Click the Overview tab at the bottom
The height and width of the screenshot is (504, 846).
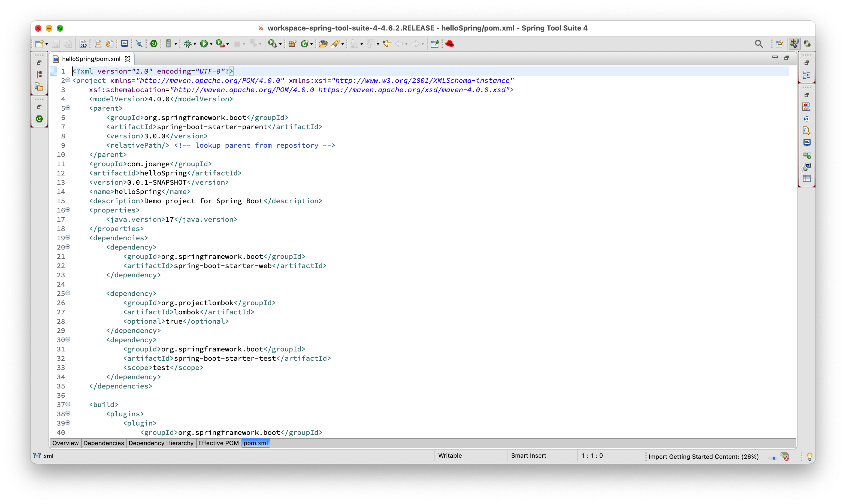point(65,443)
